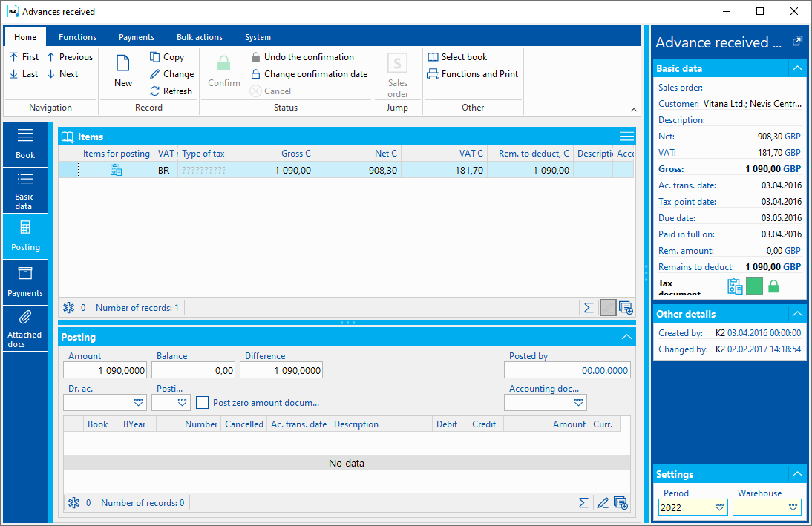
Task: Click the items-for-posting icon in row
Action: click(116, 170)
